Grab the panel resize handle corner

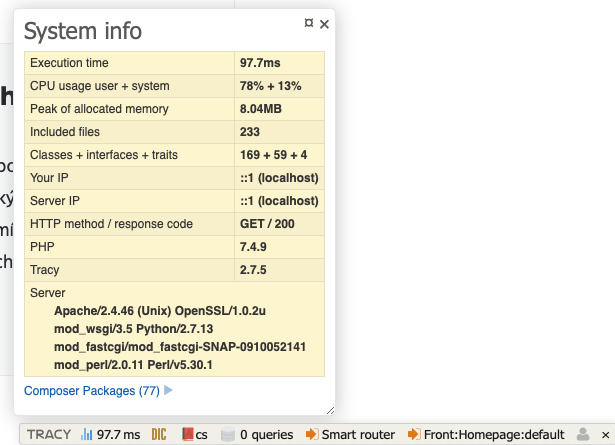coord(330,410)
